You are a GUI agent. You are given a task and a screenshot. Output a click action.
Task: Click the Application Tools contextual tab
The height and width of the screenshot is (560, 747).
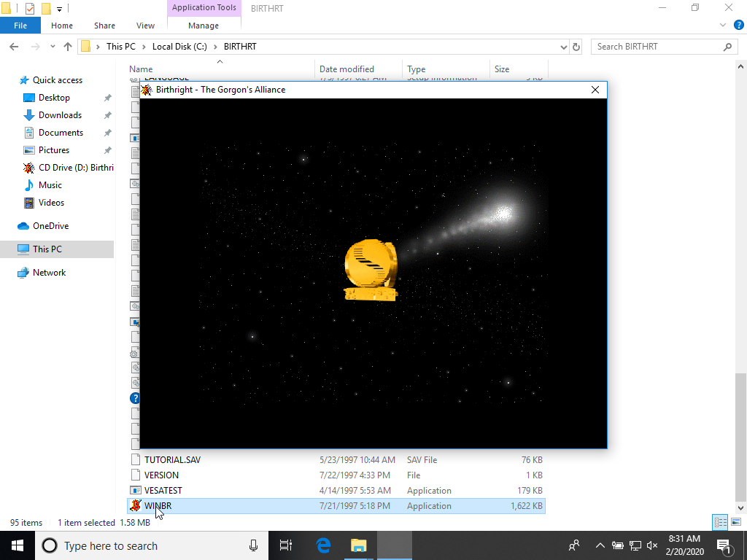coord(204,7)
